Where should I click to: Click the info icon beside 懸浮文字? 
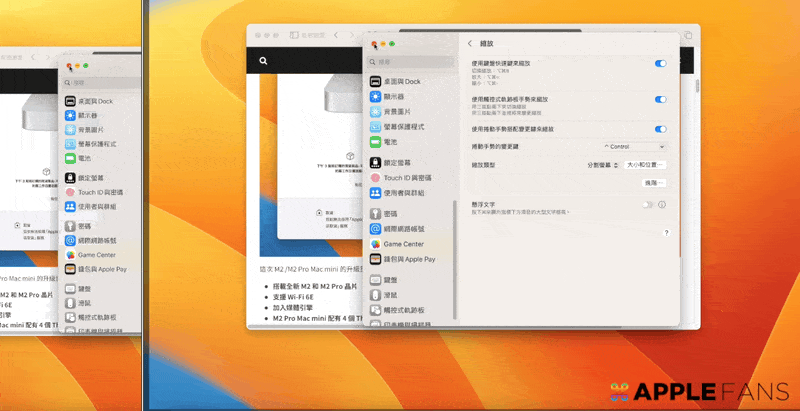662,204
